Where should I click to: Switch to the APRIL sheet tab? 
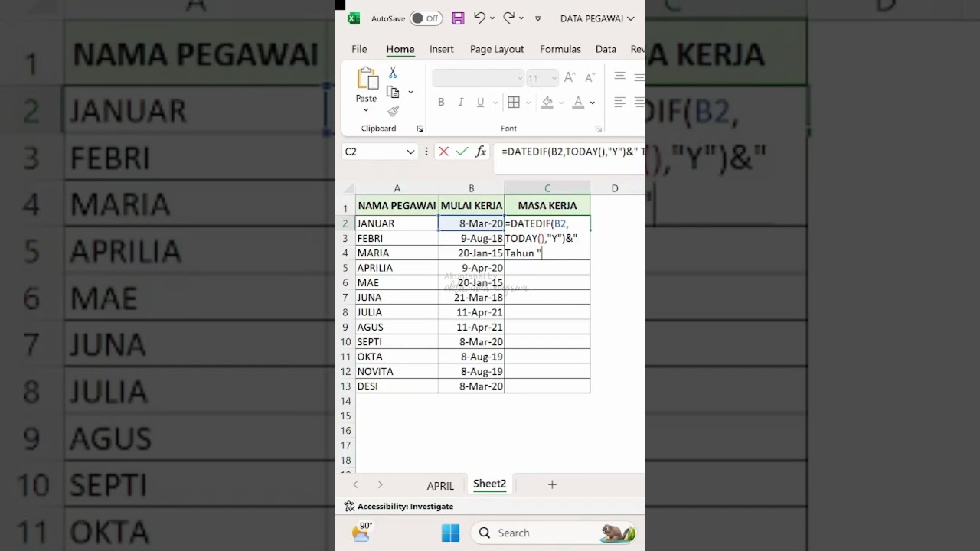pyautogui.click(x=440, y=485)
